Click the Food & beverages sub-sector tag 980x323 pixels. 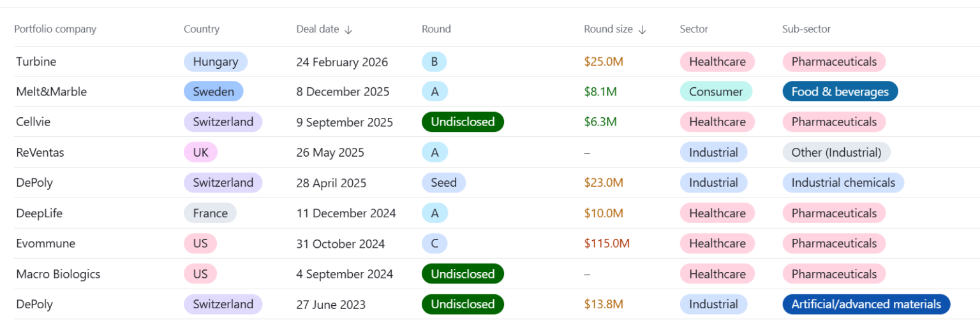click(x=840, y=92)
